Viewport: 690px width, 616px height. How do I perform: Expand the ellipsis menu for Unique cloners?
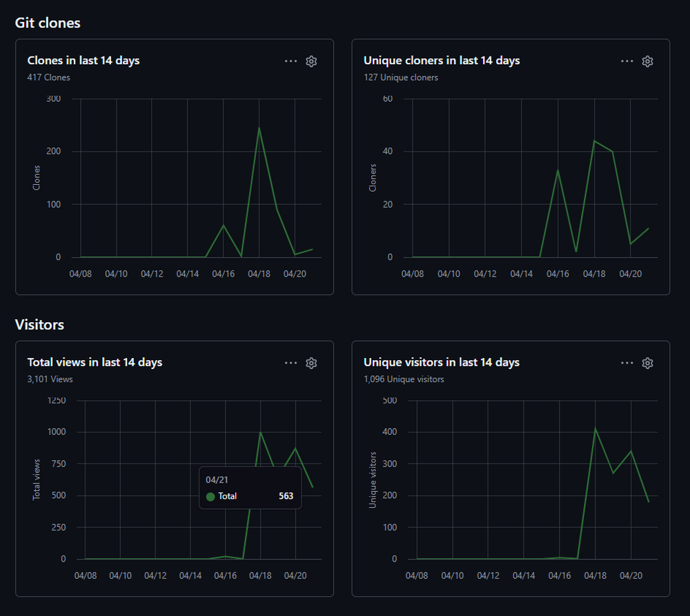(627, 61)
